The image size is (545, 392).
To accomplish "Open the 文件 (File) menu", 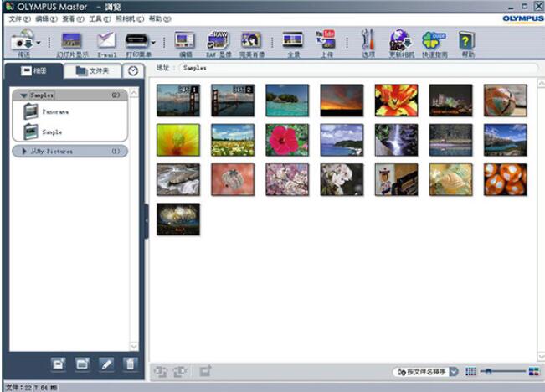I will pos(19,18).
